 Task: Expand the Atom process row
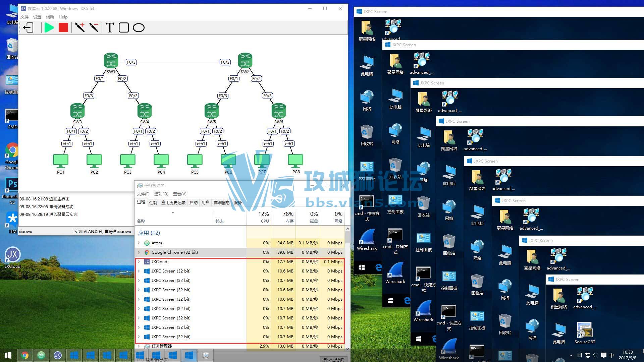click(x=139, y=243)
